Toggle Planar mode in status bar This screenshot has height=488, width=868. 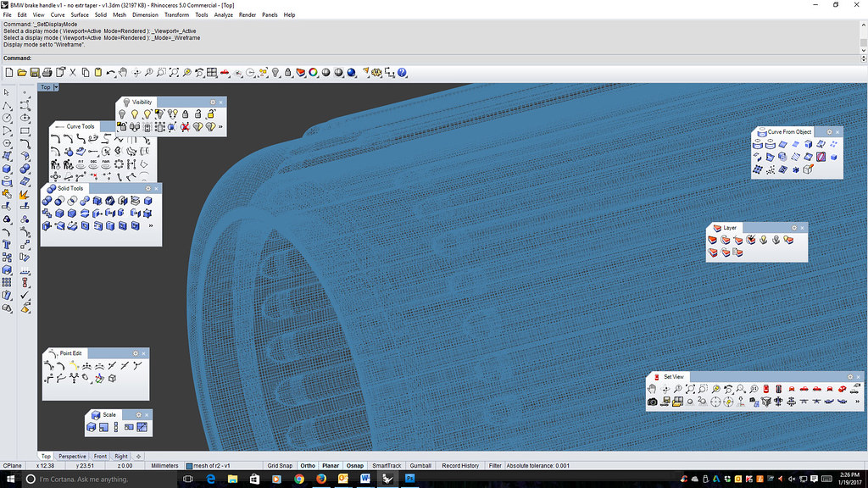[331, 465]
